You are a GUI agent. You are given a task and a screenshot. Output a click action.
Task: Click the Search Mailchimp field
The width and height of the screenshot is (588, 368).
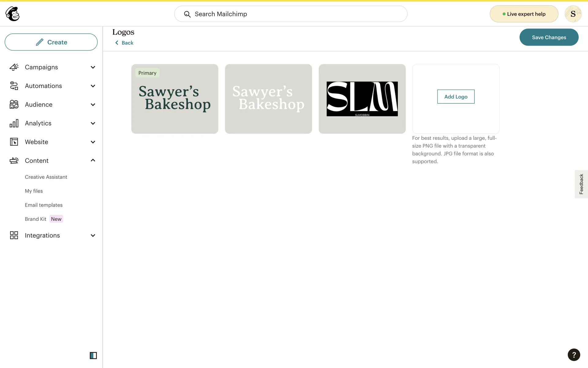(291, 14)
